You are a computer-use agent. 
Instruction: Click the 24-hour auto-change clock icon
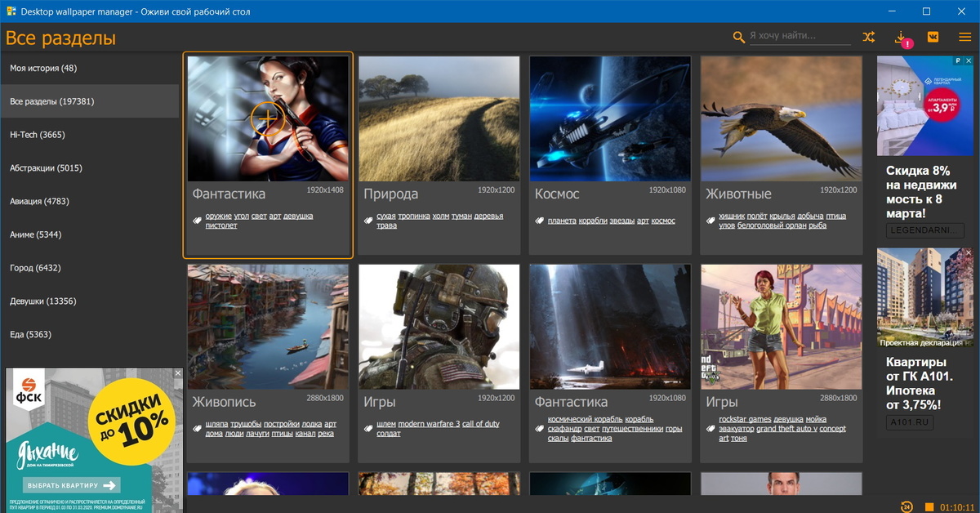click(x=907, y=506)
